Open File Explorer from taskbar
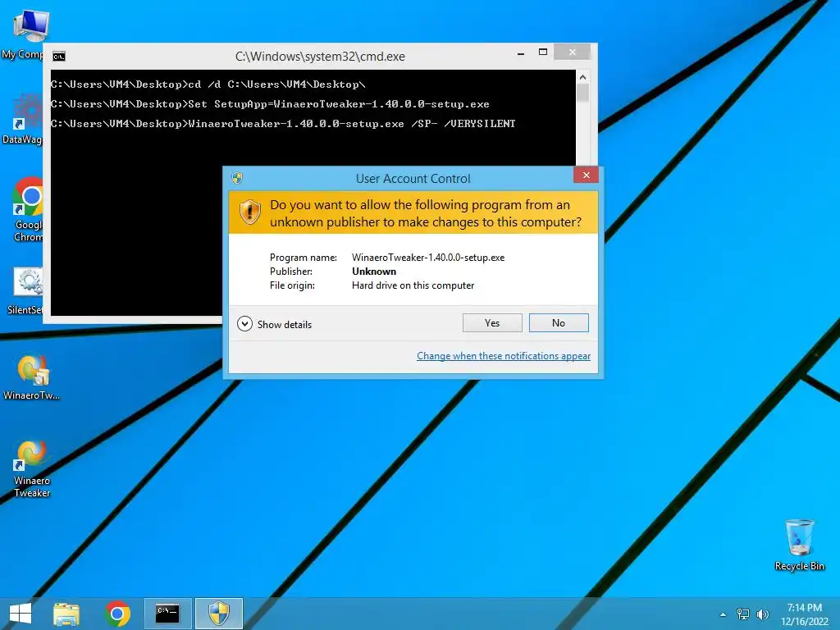The image size is (840, 630). 66,614
